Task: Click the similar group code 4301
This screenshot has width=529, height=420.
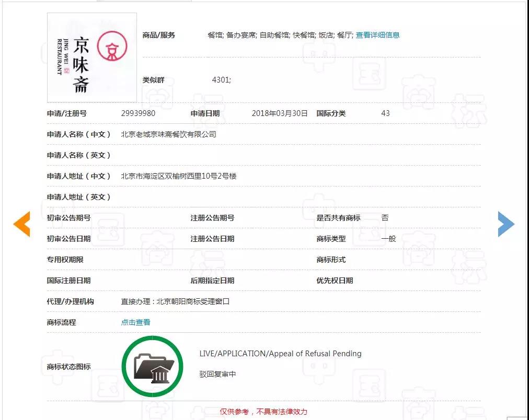Action: [221, 80]
